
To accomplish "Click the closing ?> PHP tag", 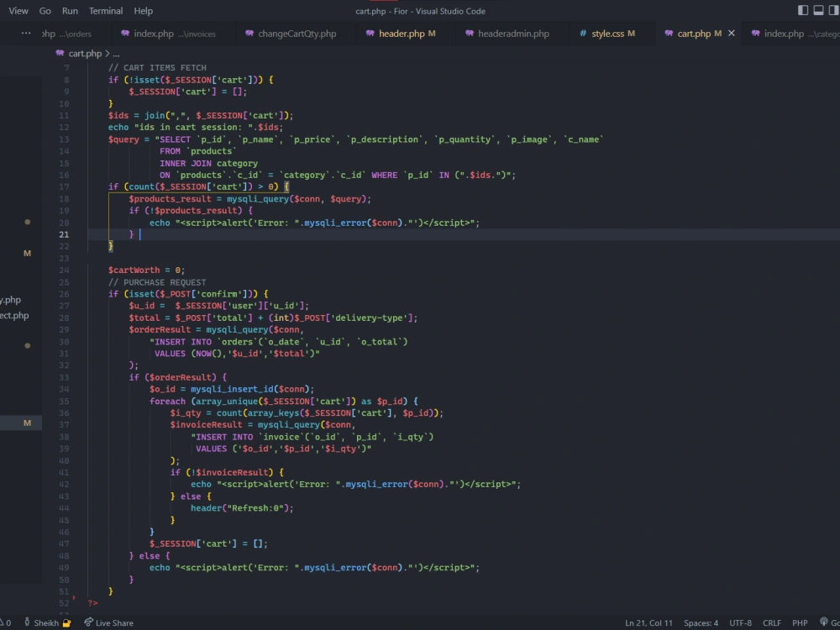I will [92, 603].
